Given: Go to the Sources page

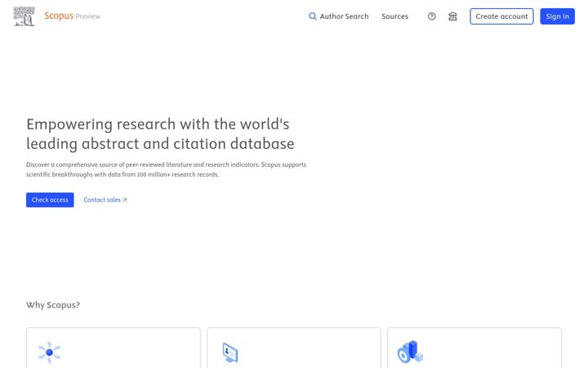Looking at the screenshot, I should point(395,16).
